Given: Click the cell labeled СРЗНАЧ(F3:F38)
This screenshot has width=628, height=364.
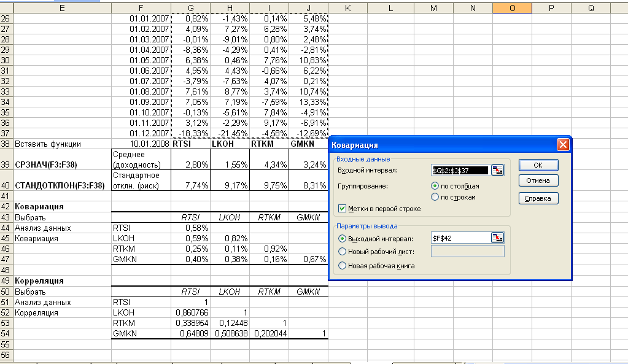Looking at the screenshot, I should (x=61, y=165).
